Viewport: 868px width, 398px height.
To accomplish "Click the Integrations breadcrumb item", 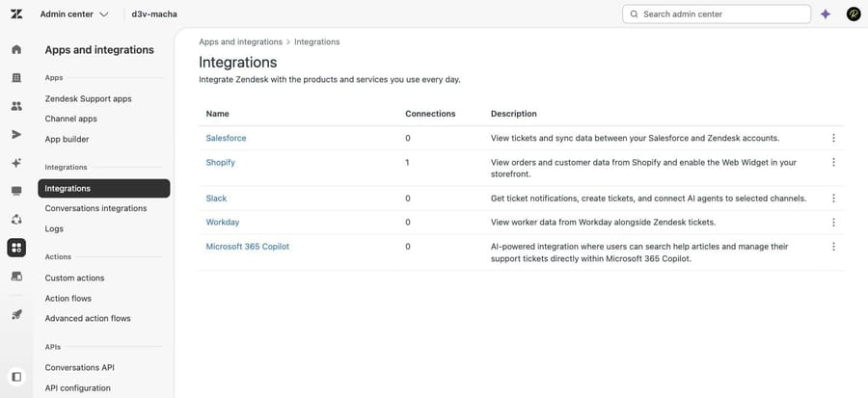I will point(317,42).
